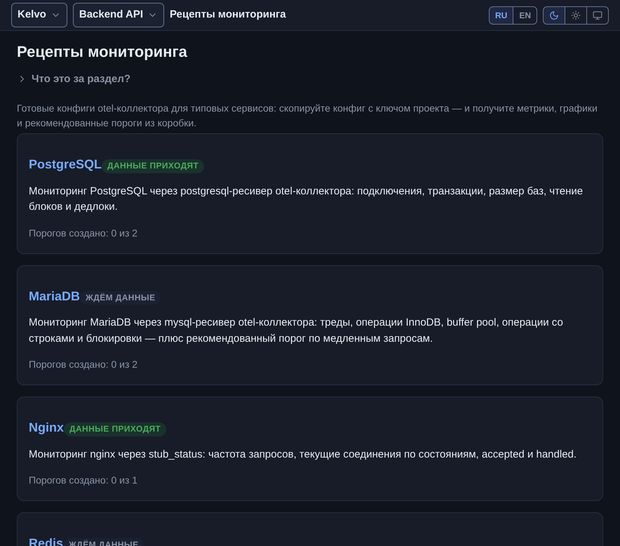620x546 pixels.
Task: Click the "Рецепты мониторинга" page heading
Action: pos(102,52)
